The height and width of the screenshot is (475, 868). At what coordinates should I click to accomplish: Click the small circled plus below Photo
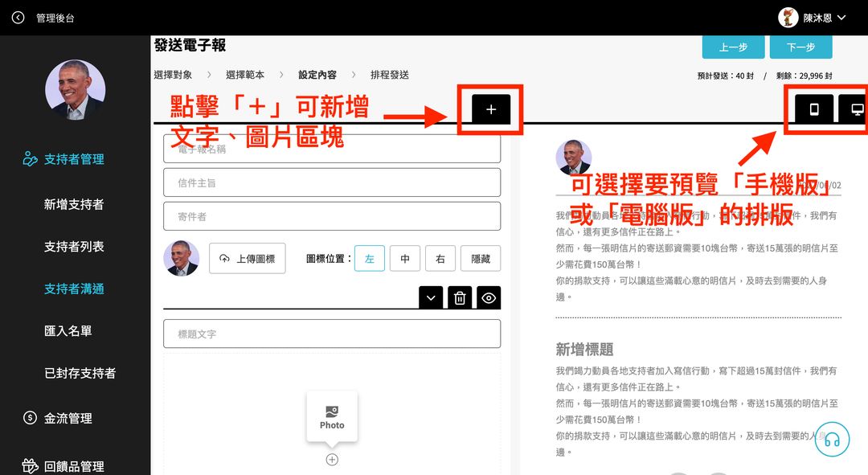[332, 460]
